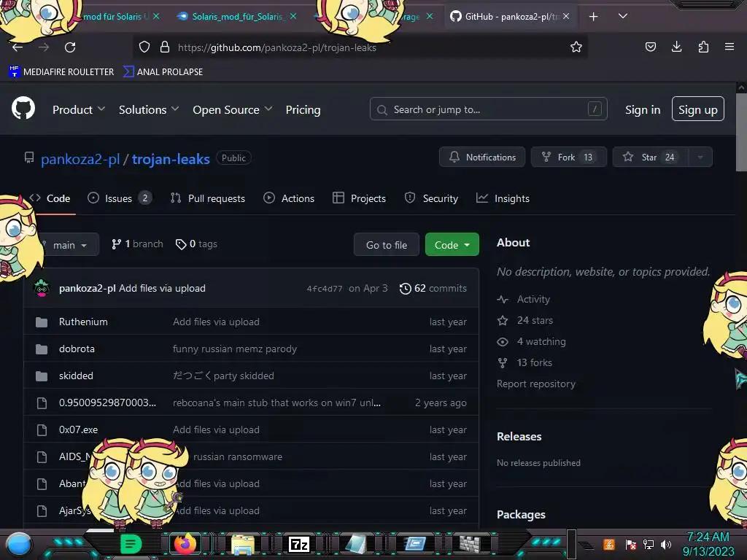Open the Pocket save icon
Screen dimensions: 747x560
[650, 47]
